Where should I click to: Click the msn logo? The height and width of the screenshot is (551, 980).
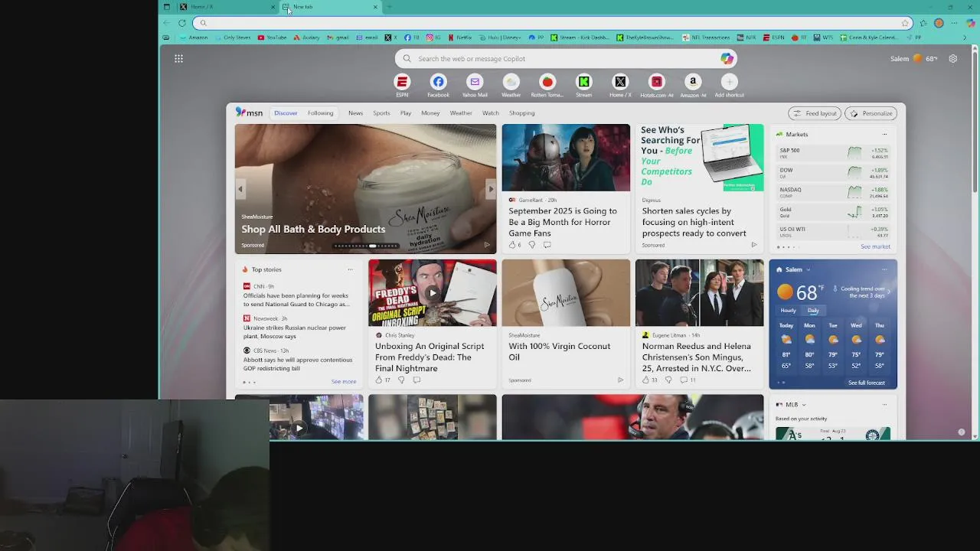click(x=250, y=112)
